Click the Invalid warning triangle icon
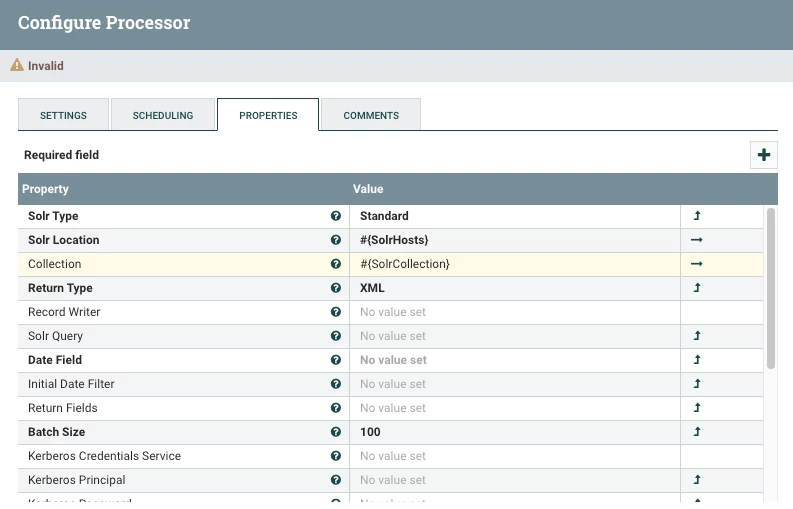The image size is (793, 509). (17, 65)
